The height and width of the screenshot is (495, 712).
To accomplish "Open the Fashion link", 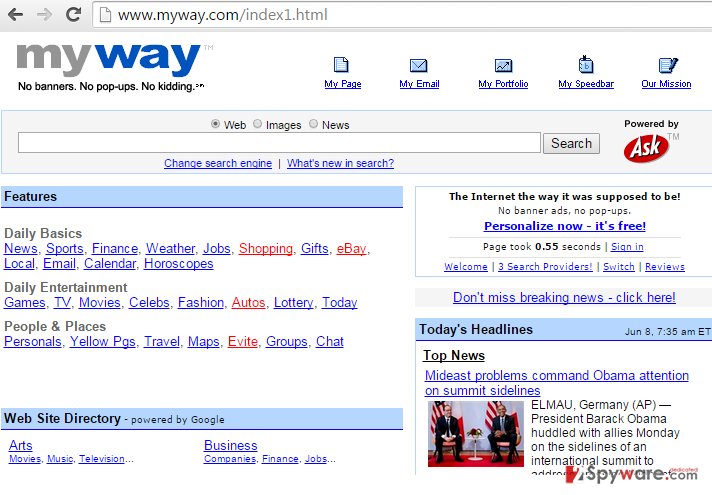I will coord(201,303).
